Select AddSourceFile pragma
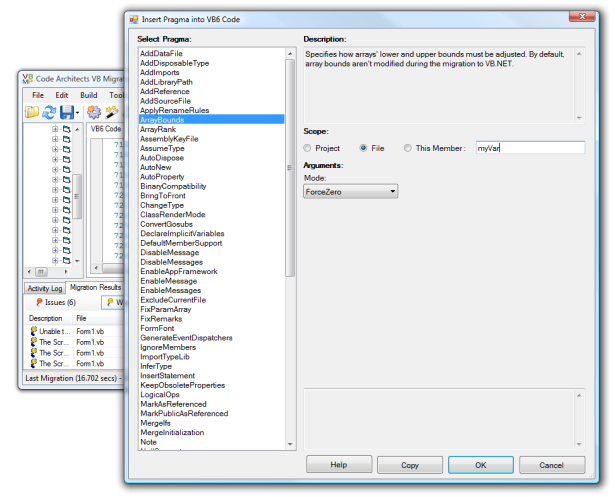The image size is (615, 497). [x=211, y=101]
